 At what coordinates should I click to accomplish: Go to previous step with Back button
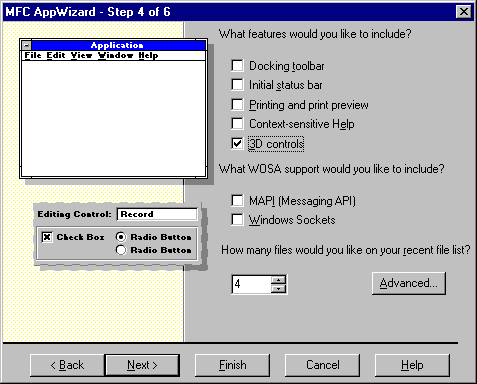pyautogui.click(x=67, y=365)
